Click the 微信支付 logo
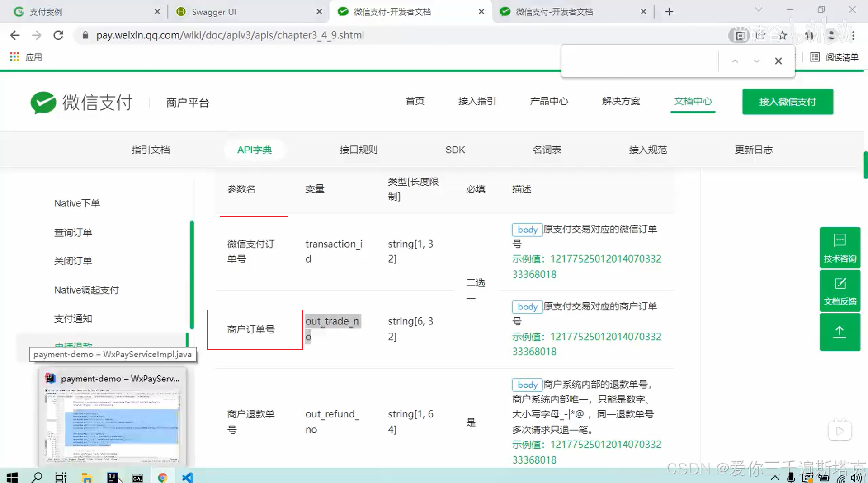This screenshot has height=483, width=868. coord(81,103)
